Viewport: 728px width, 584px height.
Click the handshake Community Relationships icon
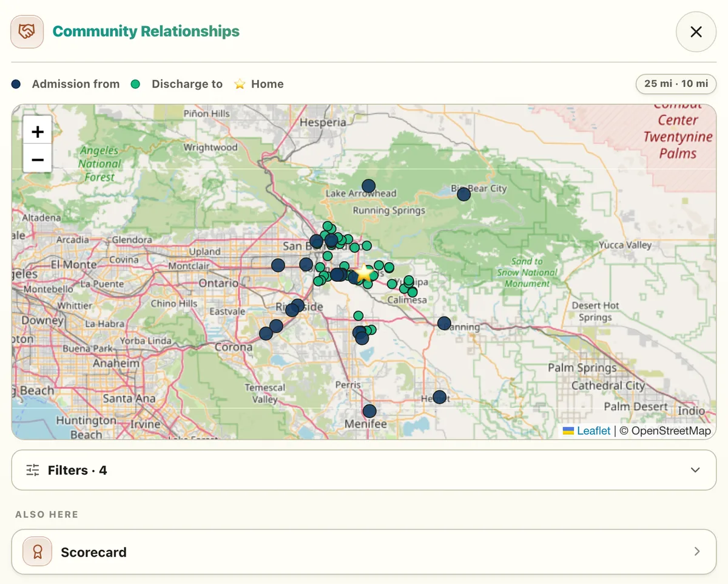pos(27,32)
